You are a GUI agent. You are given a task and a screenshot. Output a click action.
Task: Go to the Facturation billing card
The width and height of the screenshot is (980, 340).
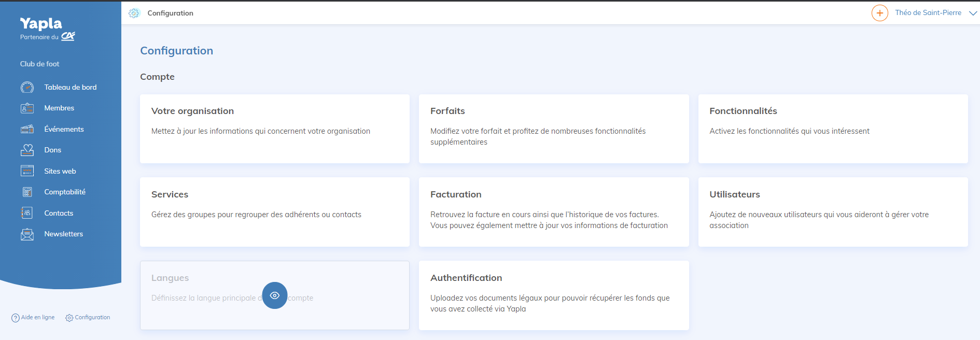coord(553,212)
